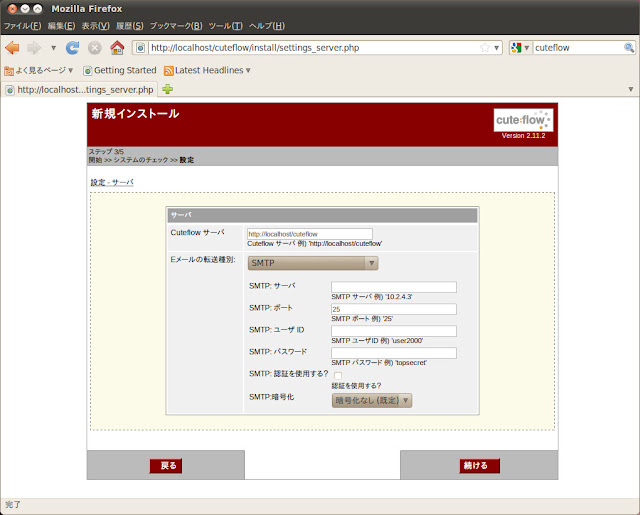Click the 完了 status bar text
Image resolution: width=640 pixels, height=515 pixels.
coord(13,505)
